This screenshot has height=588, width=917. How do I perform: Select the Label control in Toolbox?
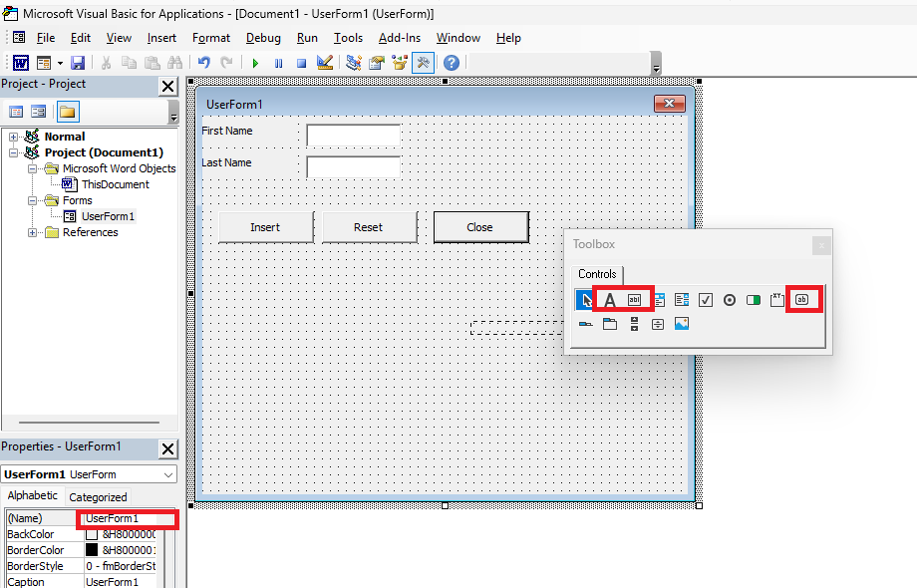click(x=610, y=300)
